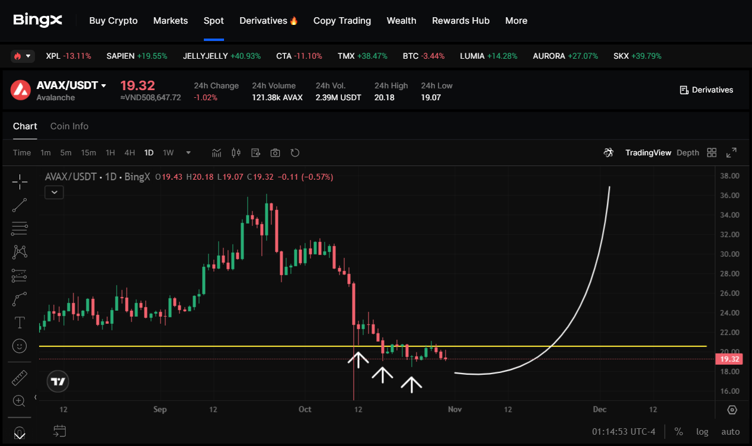Switch chart view to Depth
Screen dimensions: 752x446
pos(688,153)
